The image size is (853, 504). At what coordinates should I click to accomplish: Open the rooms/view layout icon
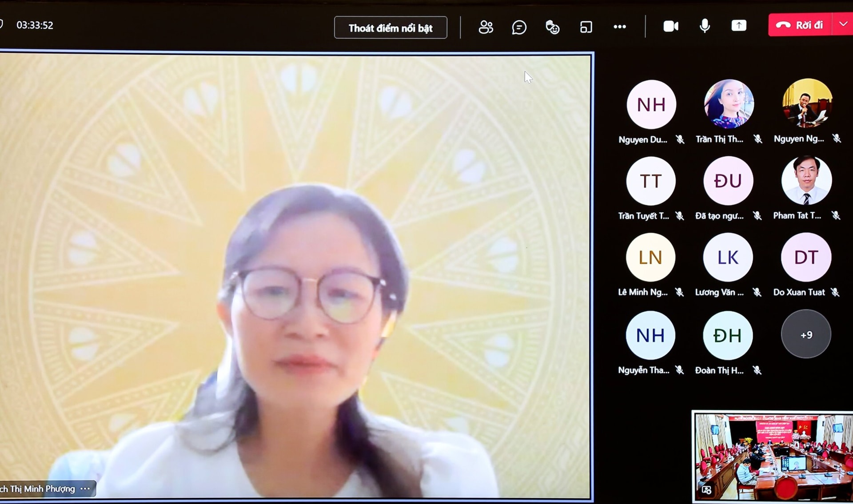[586, 27]
